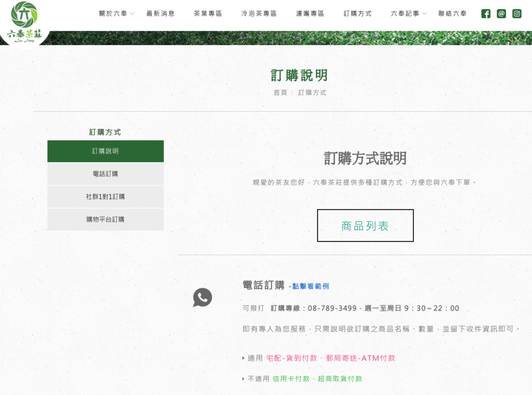This screenshot has width=532, height=395.
Task: Click the 點擊看範例 link
Action: point(311,287)
